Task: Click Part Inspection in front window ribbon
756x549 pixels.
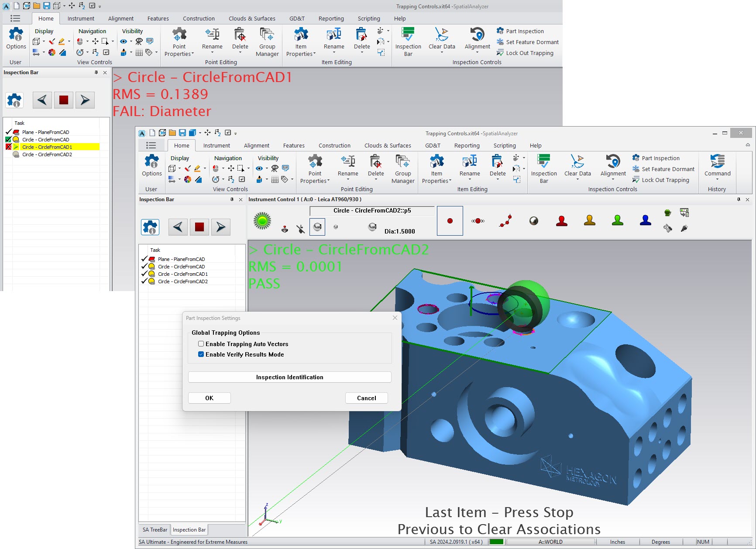Action: click(656, 158)
